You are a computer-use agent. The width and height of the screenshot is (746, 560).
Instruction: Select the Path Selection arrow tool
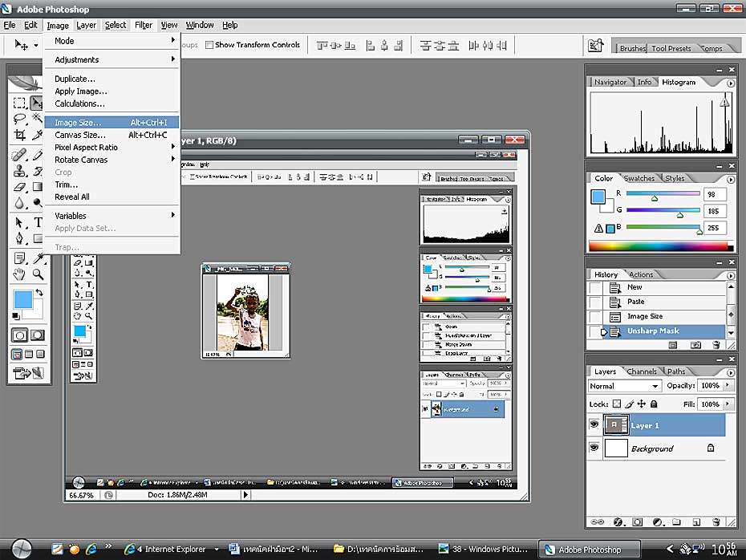pos(19,223)
